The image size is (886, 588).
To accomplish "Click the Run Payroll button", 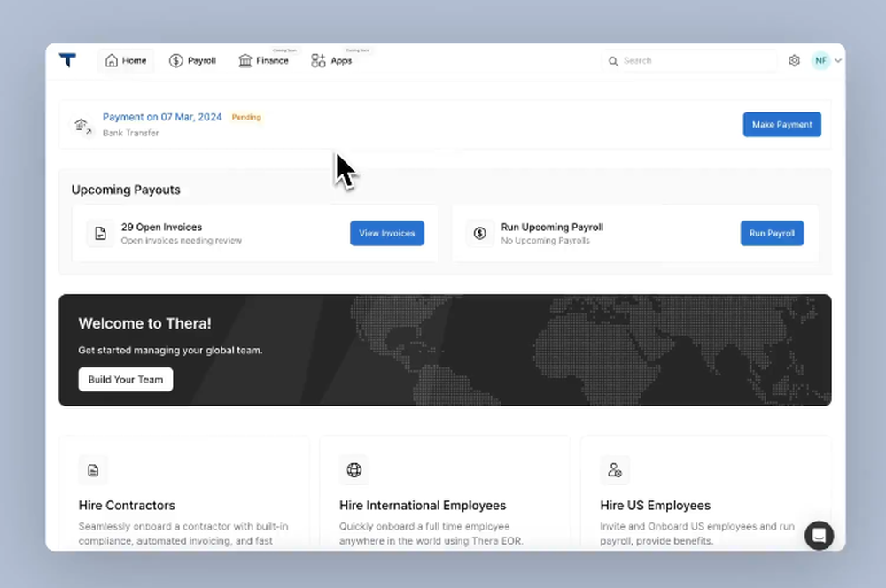I will (x=772, y=233).
